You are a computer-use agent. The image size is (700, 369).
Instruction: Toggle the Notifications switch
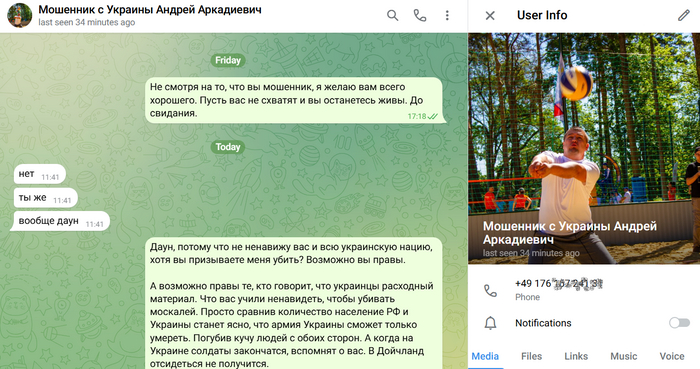point(679,323)
